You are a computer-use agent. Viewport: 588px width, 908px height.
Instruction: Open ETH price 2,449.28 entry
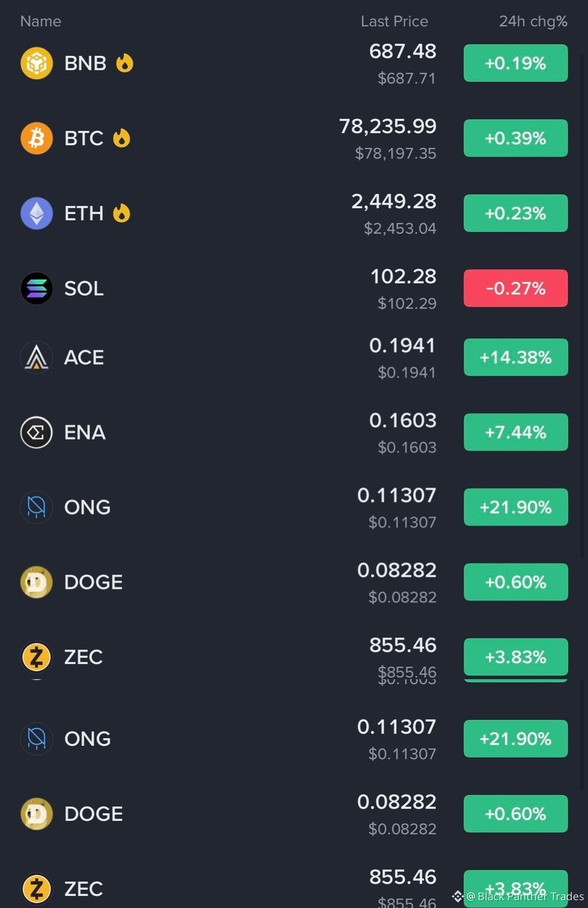point(394,201)
